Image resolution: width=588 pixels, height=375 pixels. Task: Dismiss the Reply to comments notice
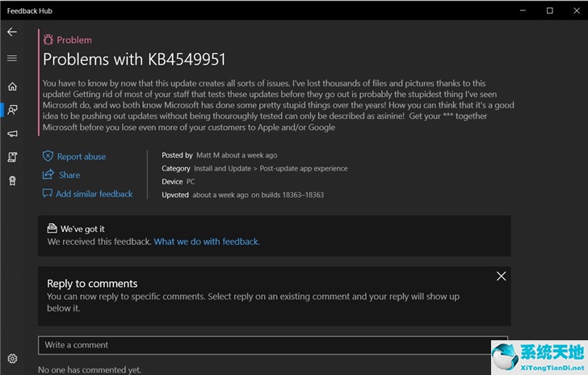pos(501,276)
